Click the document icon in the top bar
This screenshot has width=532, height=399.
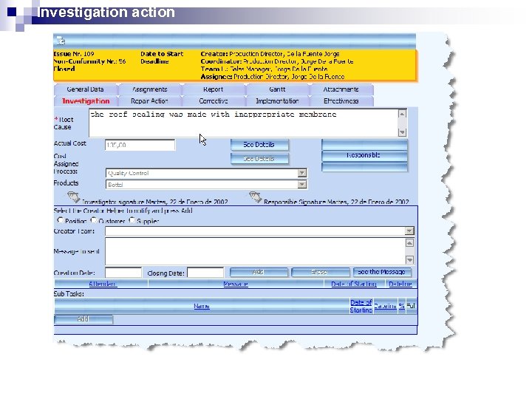[61, 41]
